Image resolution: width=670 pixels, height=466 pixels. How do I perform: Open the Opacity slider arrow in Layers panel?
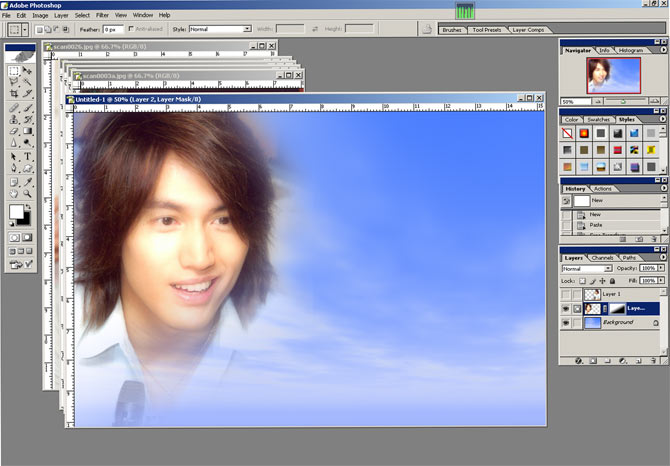click(x=661, y=268)
